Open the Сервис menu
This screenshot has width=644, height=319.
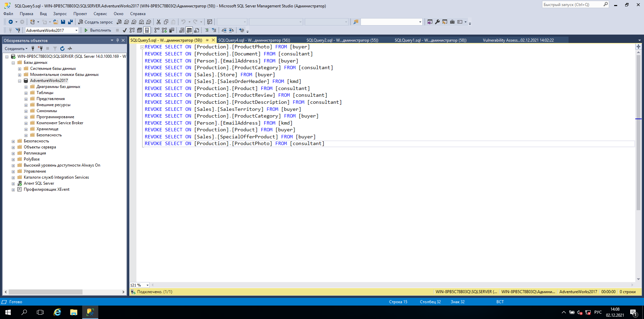(100, 14)
